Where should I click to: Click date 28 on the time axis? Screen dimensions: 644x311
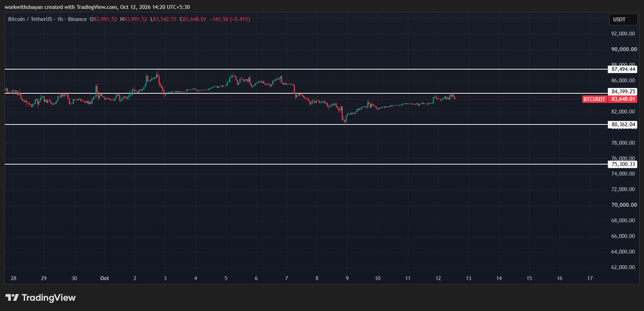14,278
